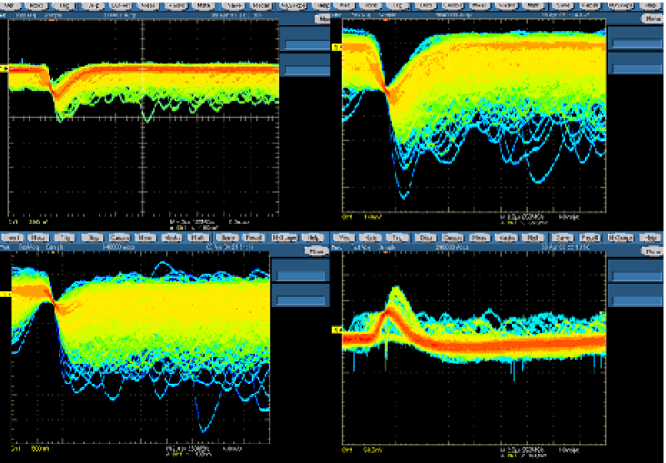Image resolution: width=666 pixels, height=463 pixels.
Task: Select yellow channel marker on bottom-right waveform
Action: [x=337, y=328]
